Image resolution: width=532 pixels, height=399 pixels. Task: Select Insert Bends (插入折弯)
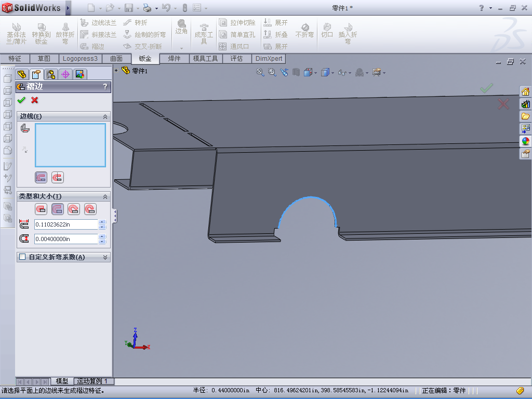pos(348,33)
